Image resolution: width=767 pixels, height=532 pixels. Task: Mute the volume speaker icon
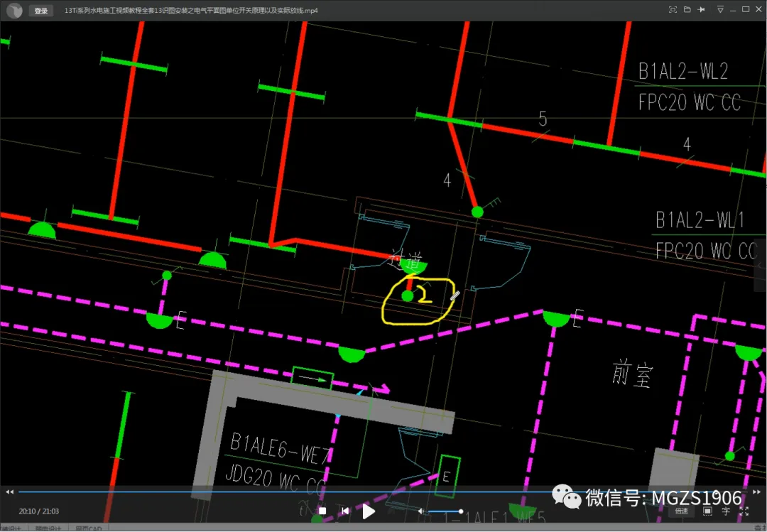coord(420,511)
